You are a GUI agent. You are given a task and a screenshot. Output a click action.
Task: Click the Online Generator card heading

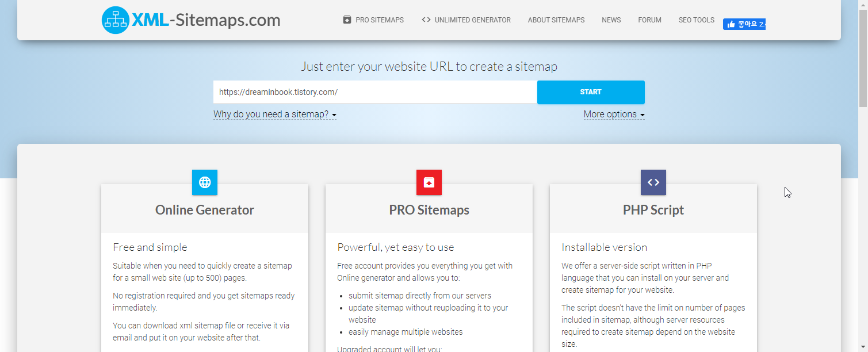point(205,210)
